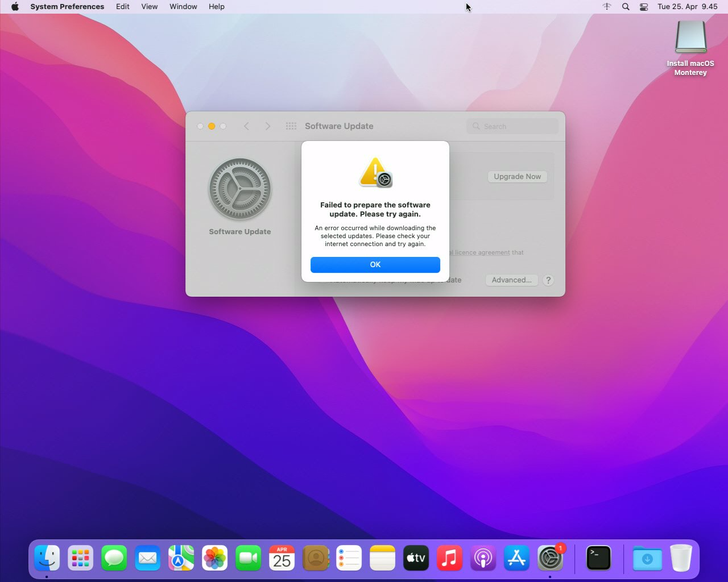Open Contacts from the Dock
Viewport: 728px width, 582px height.
coord(316,558)
